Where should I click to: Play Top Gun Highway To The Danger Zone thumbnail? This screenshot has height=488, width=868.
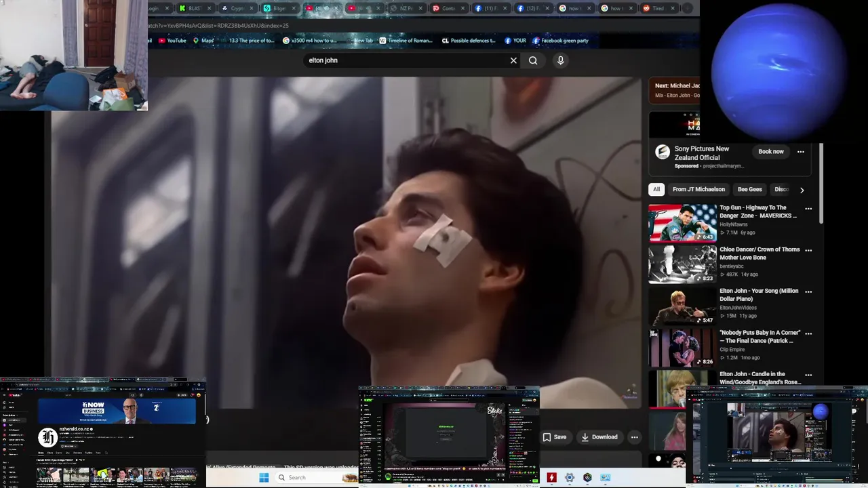coord(682,223)
